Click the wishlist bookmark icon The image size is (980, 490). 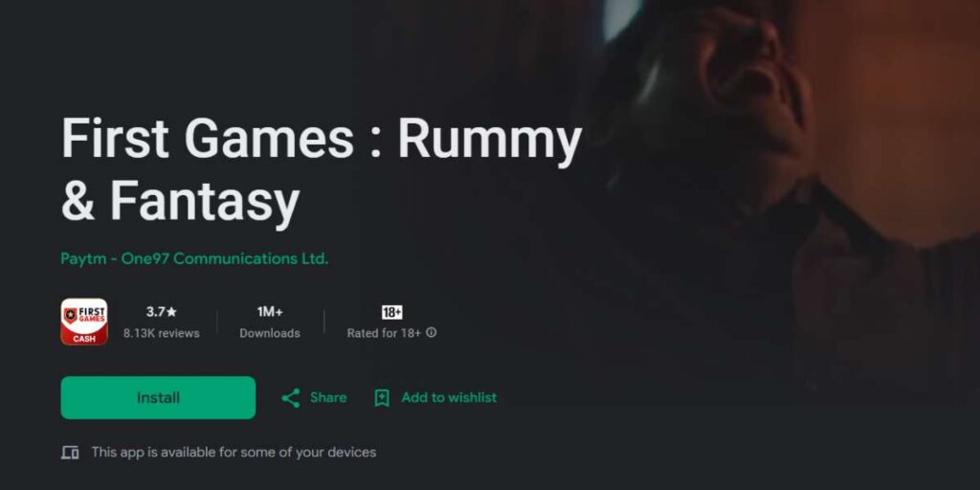tap(382, 398)
